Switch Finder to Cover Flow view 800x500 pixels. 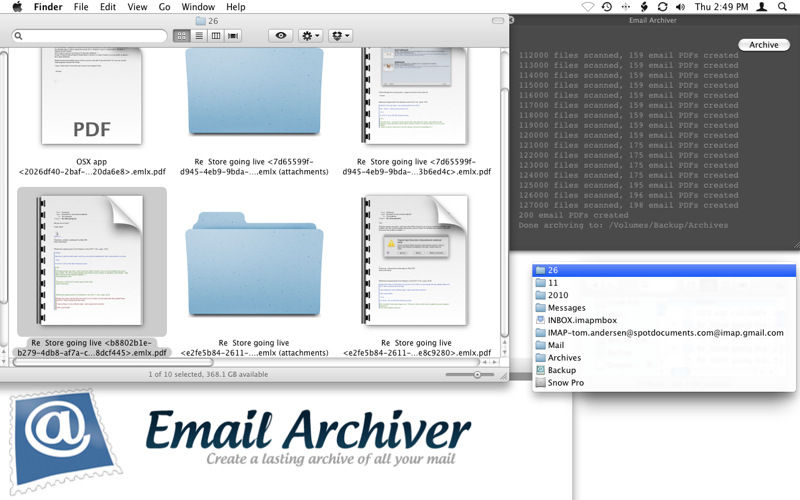(x=233, y=36)
